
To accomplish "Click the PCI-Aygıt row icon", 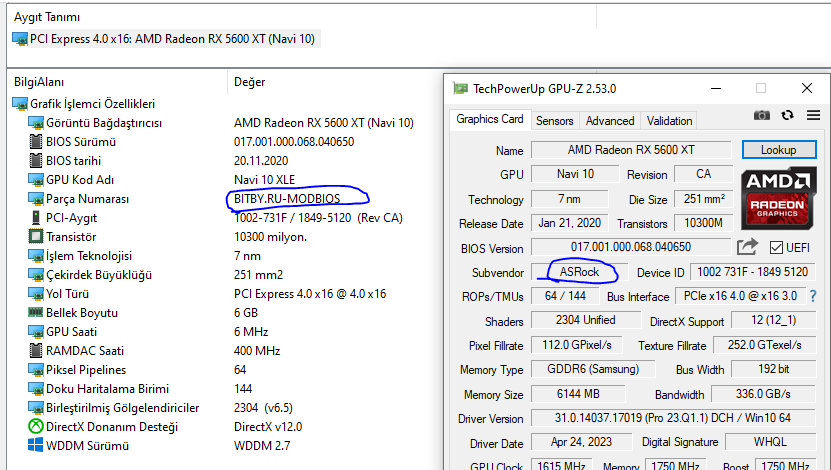I will 36,218.
